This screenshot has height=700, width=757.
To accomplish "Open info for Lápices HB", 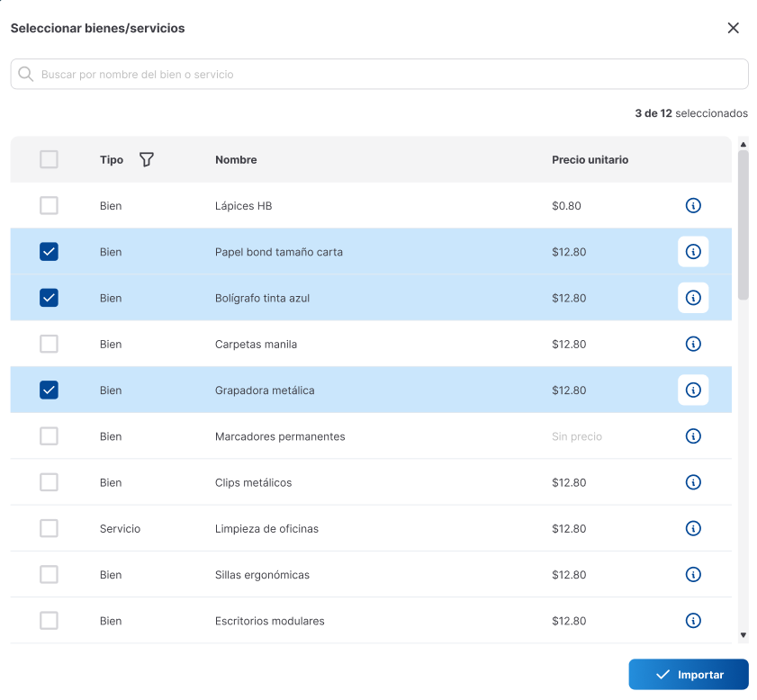I will pyautogui.click(x=693, y=206).
